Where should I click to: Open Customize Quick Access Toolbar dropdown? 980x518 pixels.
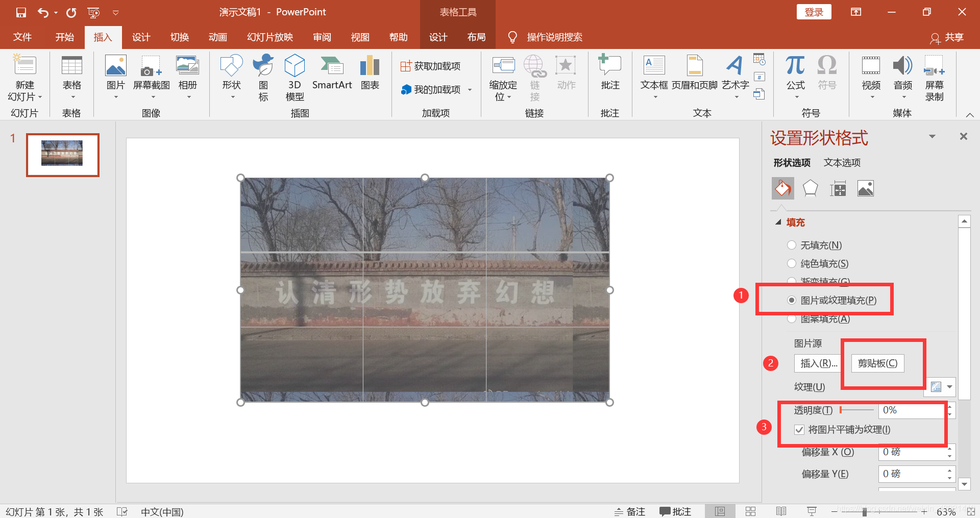click(115, 13)
